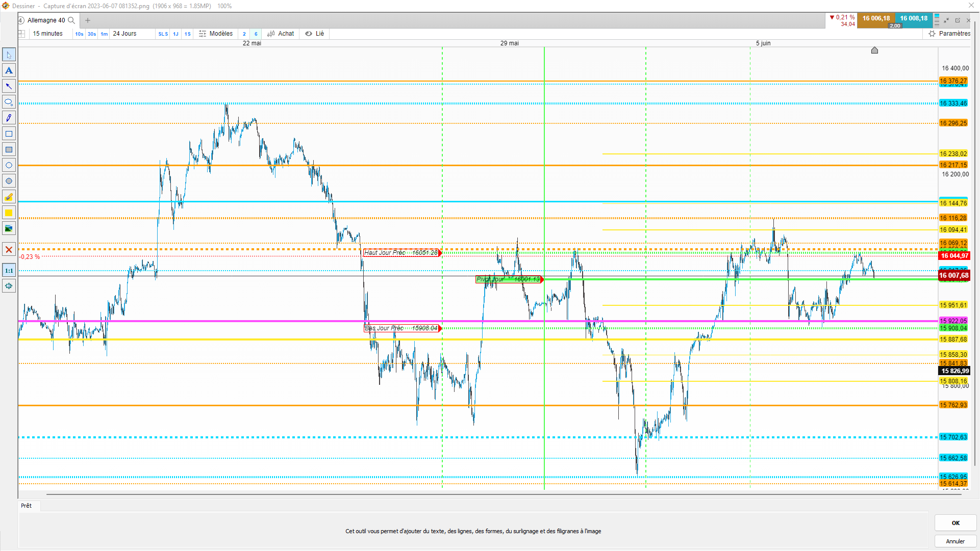980x551 pixels.
Task: Pick the yellow color swatch
Action: click(x=9, y=213)
